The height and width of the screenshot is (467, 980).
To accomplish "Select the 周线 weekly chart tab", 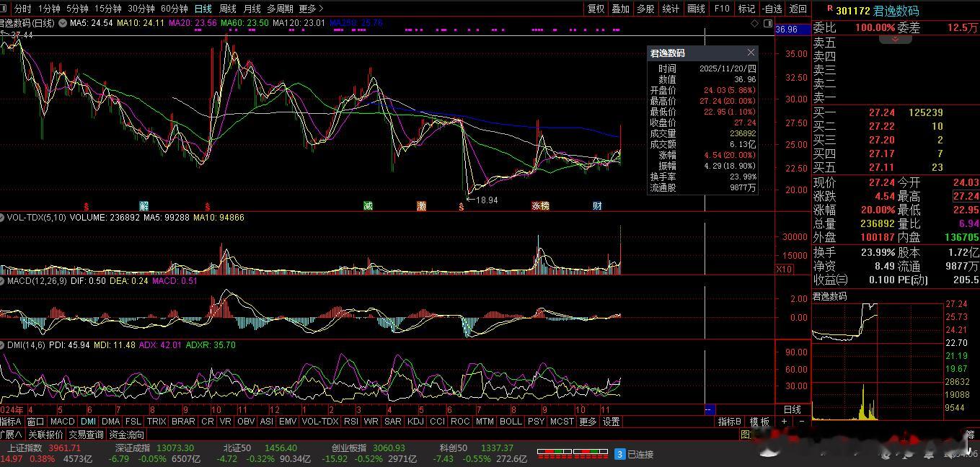I will (x=227, y=9).
